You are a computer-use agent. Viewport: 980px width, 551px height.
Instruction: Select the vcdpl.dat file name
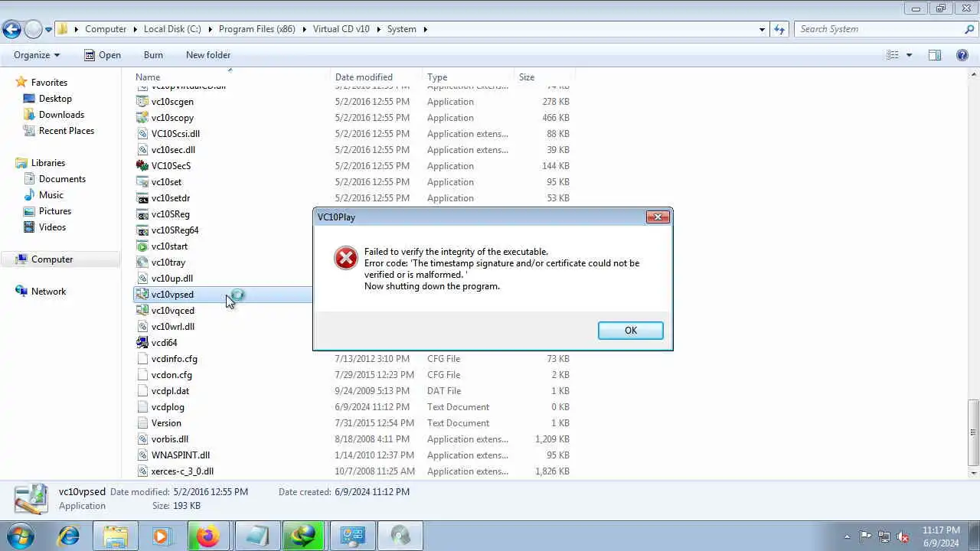[x=170, y=390]
